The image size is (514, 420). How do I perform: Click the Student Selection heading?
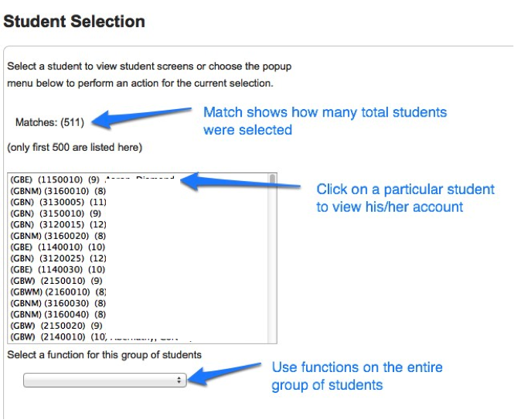point(74,21)
